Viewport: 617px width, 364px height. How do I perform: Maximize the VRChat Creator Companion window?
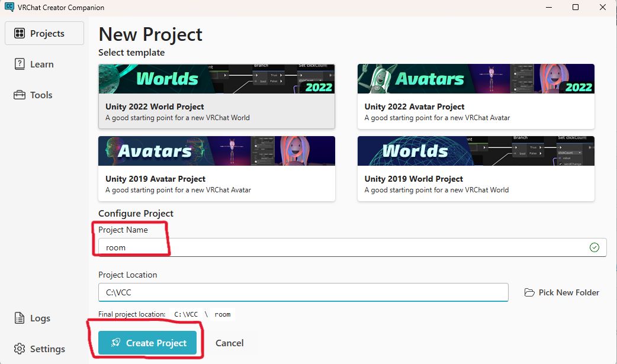(576, 7)
